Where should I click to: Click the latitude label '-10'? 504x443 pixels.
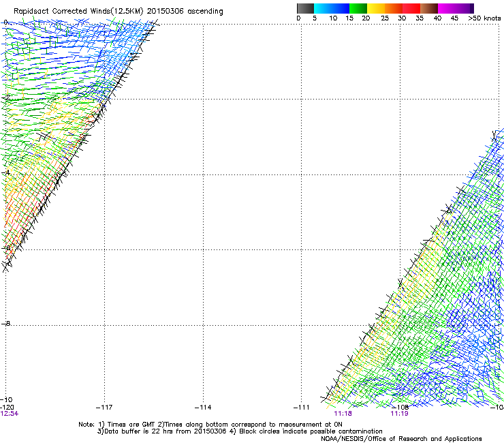coord(7,399)
